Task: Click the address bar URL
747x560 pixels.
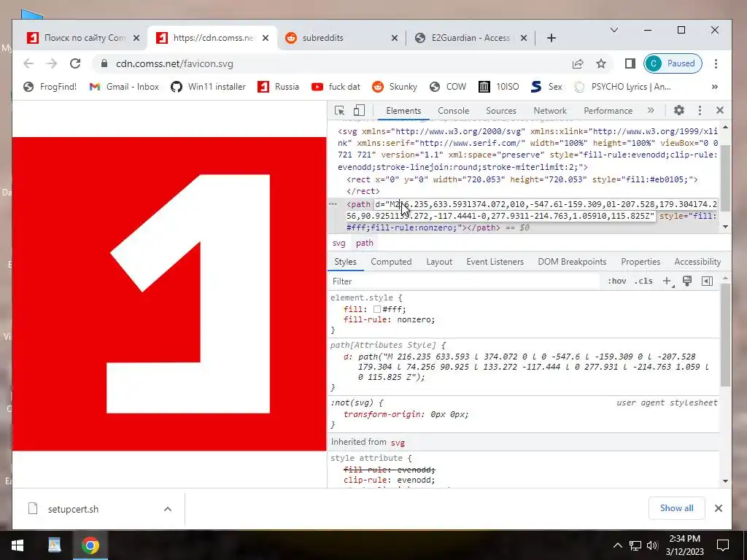Action: coord(174,64)
